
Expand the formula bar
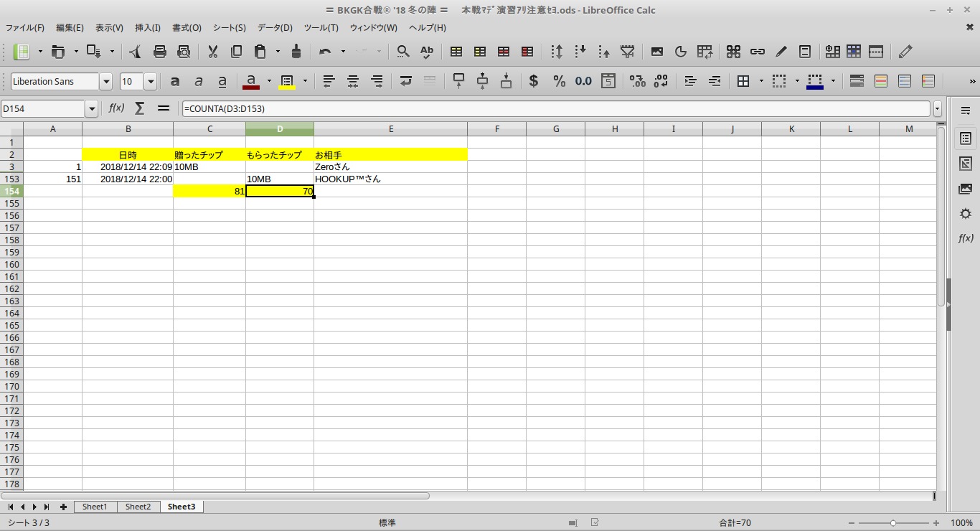click(x=937, y=109)
